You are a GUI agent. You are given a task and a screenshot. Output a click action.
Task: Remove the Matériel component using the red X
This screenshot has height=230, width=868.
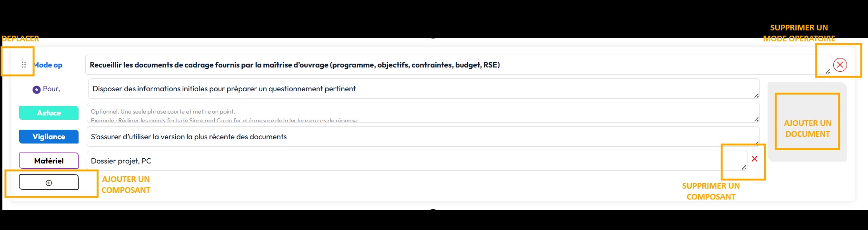point(754,159)
